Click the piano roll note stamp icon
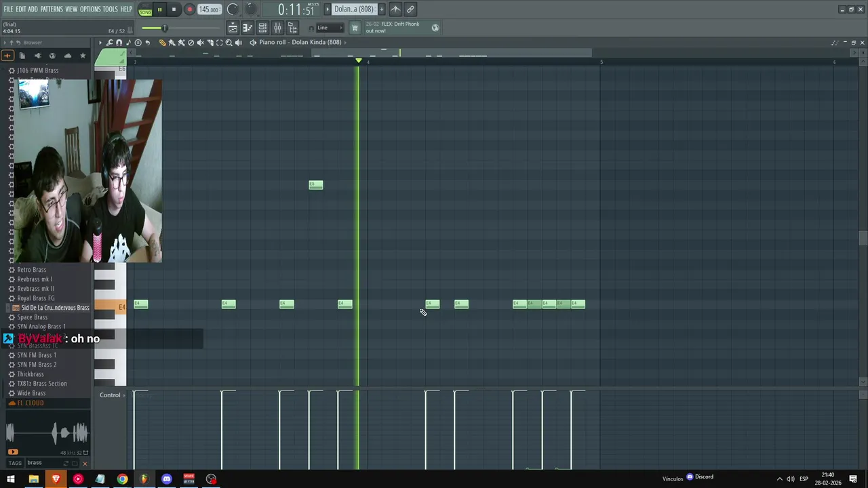This screenshot has width=868, height=488. click(x=129, y=43)
